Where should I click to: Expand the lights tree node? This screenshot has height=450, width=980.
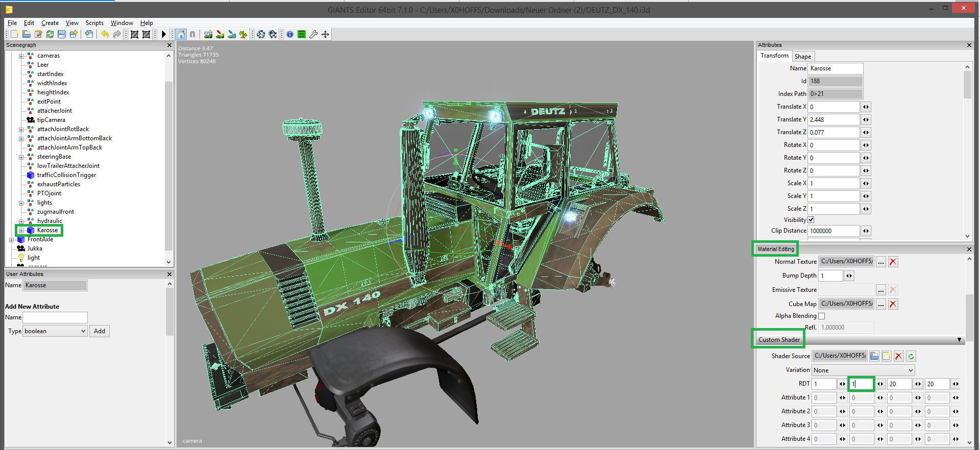[21, 203]
